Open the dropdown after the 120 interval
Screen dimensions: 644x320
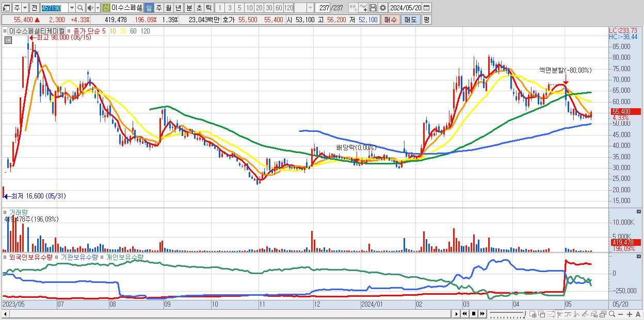pos(310,8)
